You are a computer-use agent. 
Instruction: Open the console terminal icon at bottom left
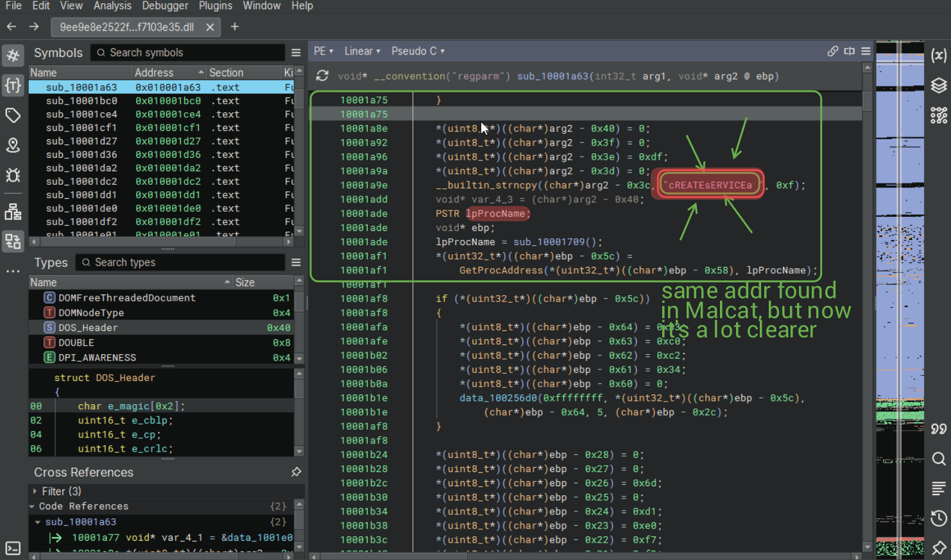tap(13, 548)
